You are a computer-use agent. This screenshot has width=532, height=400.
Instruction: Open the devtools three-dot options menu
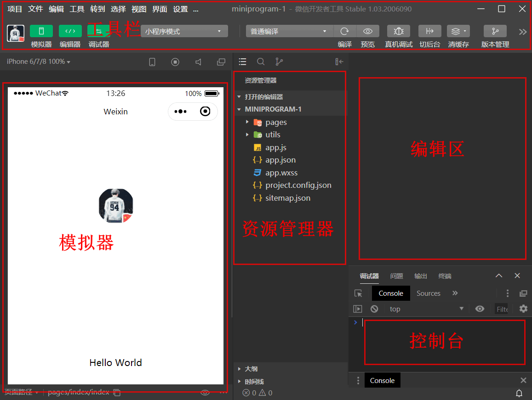click(x=507, y=293)
